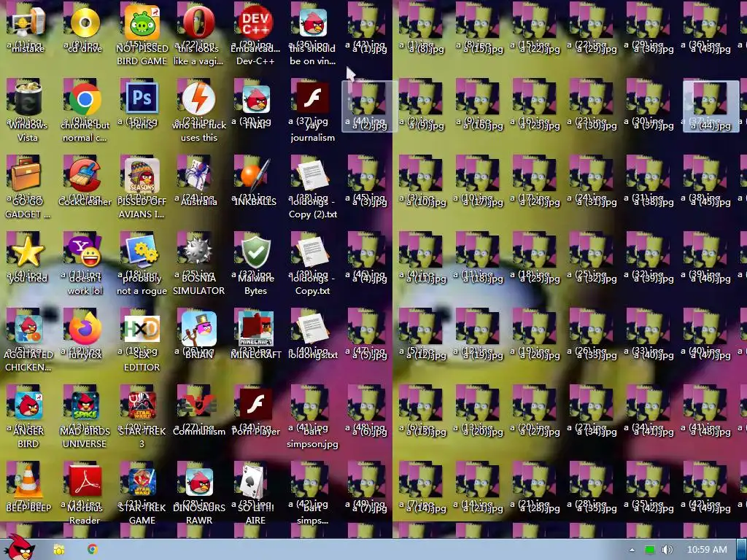This screenshot has height=560, width=747.
Task: Launch the STAR TREK GAME icon
Action: pos(142,482)
